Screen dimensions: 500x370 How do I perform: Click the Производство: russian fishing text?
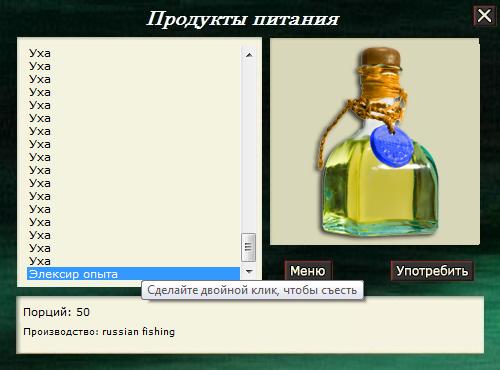[99, 332]
